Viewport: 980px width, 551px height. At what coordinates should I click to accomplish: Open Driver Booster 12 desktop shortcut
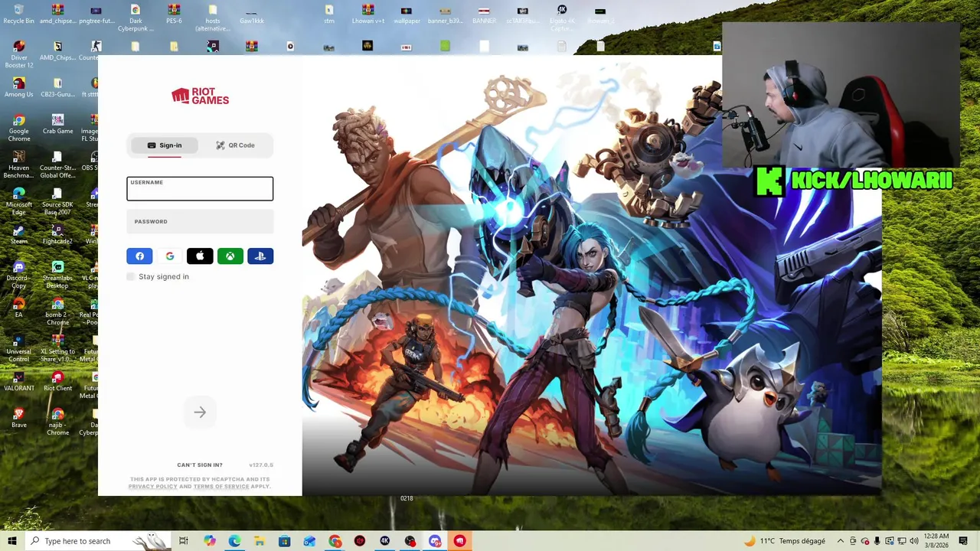(x=18, y=54)
